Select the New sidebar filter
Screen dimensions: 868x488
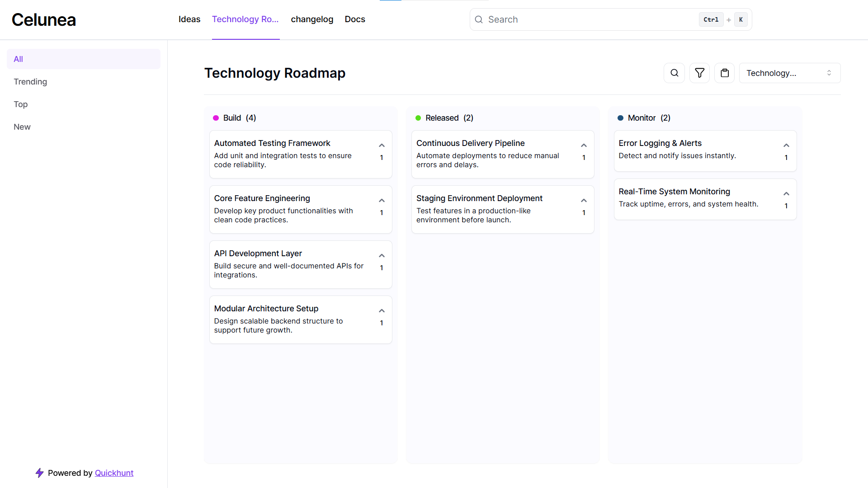tap(84, 127)
